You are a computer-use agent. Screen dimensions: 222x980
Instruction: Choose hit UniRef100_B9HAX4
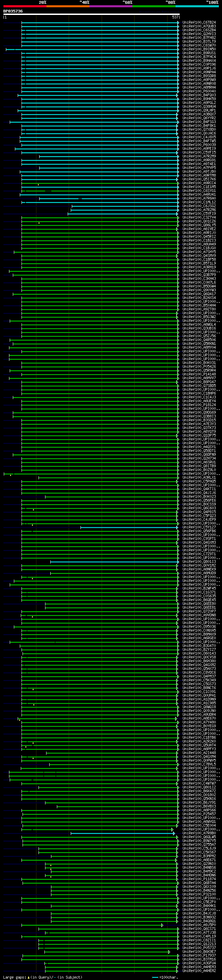199,60
